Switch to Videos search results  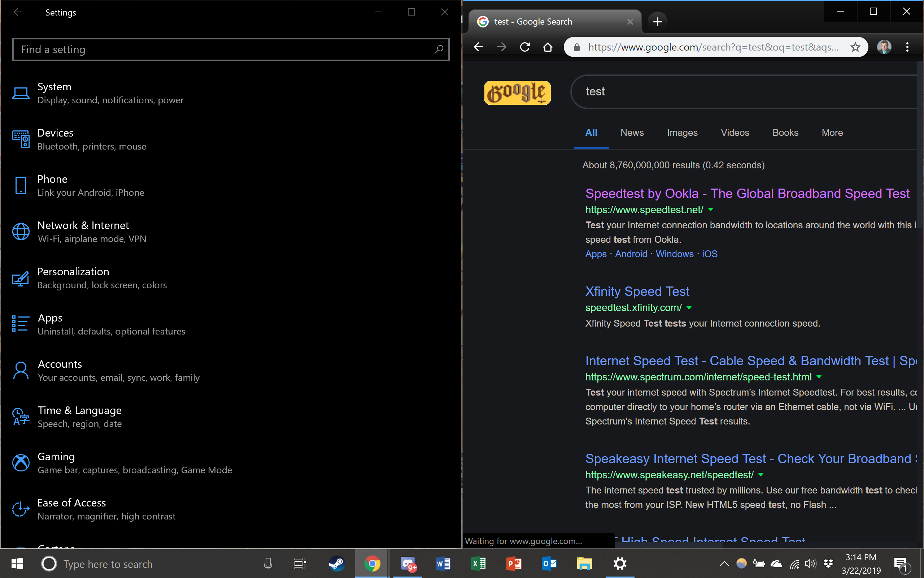[735, 133]
